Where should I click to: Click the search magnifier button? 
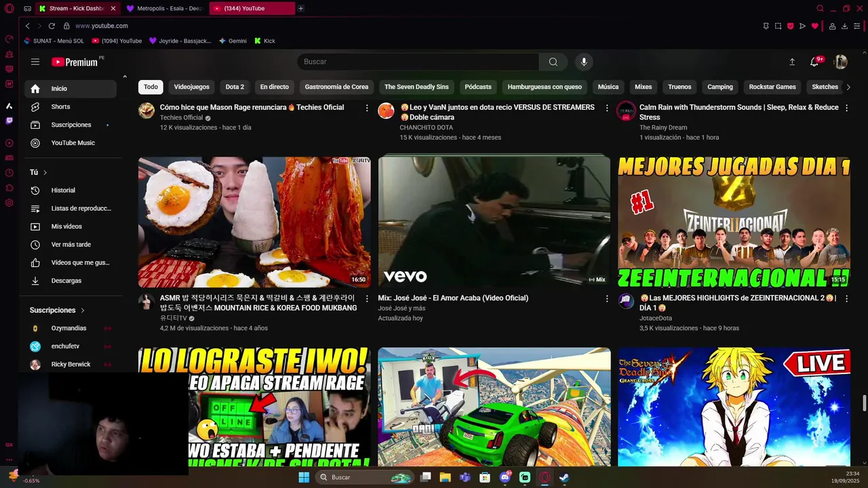click(553, 62)
